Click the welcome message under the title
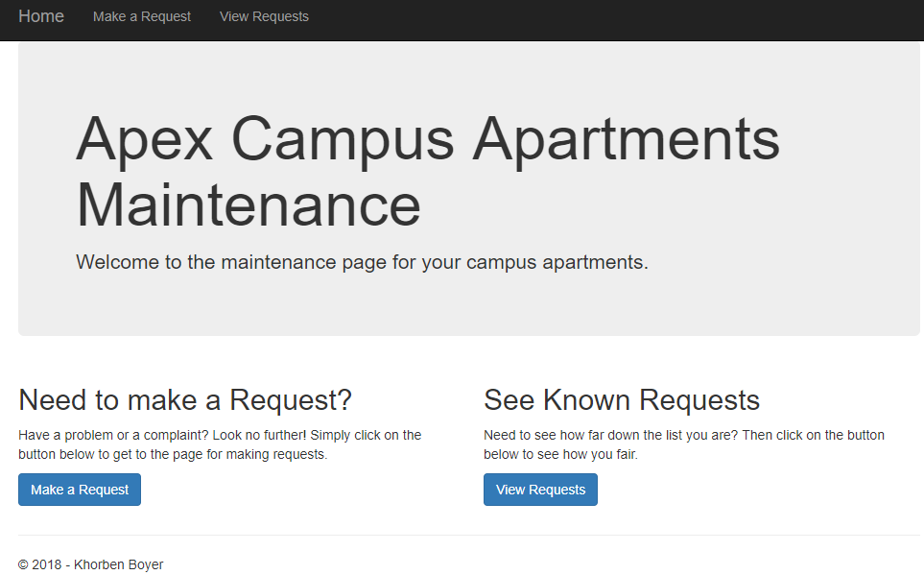Screen dimensions: 924x575 point(362,262)
